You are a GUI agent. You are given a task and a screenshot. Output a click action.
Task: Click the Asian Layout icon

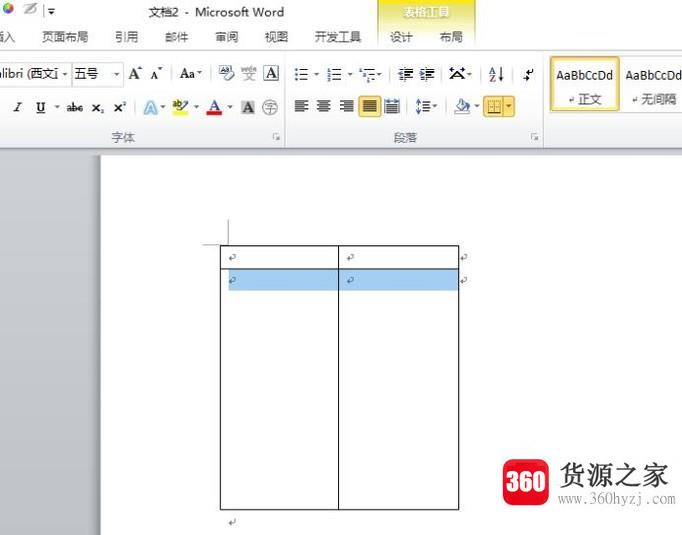457,74
